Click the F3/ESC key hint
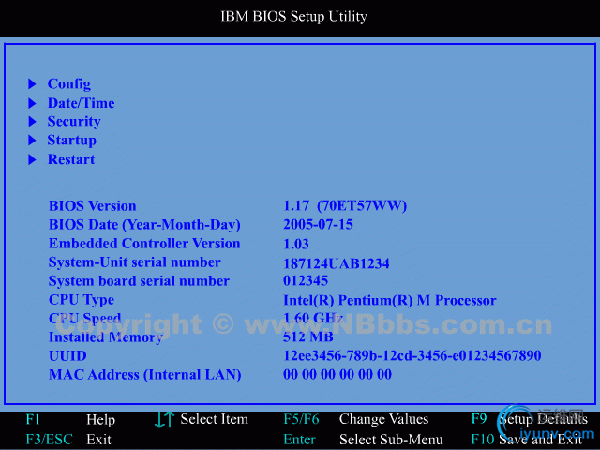Screen dimensions: 600x450 click(49, 439)
